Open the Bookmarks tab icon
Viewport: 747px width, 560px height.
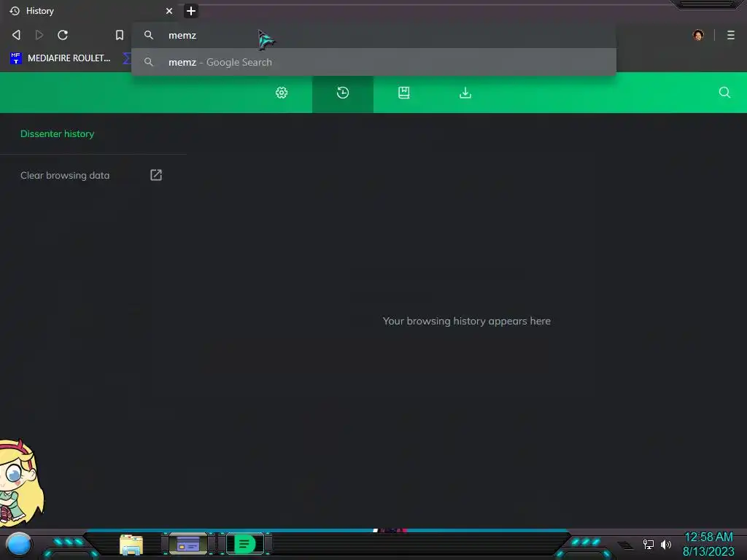click(404, 93)
